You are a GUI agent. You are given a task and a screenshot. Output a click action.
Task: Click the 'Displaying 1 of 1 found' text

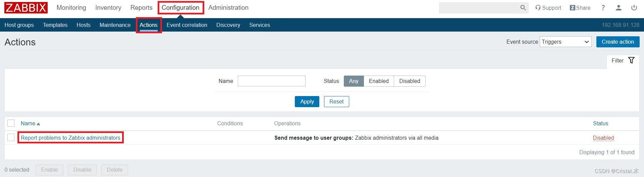pyautogui.click(x=607, y=152)
